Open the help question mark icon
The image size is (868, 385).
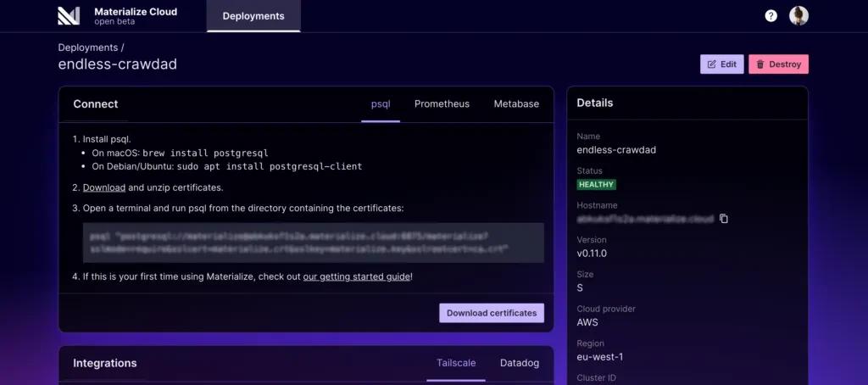771,15
